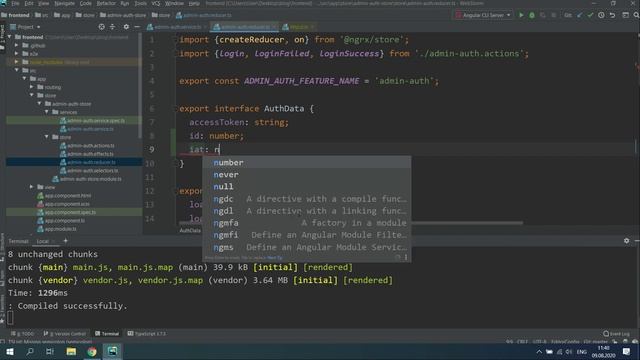Open the Refactor menu
The image size is (640, 360).
pyautogui.click(x=106, y=3)
